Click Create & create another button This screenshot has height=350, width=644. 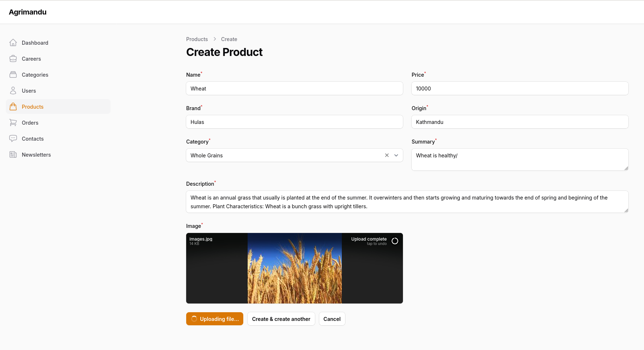pyautogui.click(x=281, y=319)
